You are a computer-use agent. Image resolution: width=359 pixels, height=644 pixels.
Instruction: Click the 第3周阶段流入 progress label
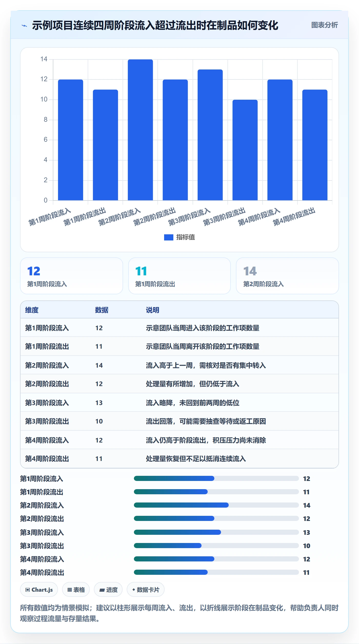[x=42, y=532]
